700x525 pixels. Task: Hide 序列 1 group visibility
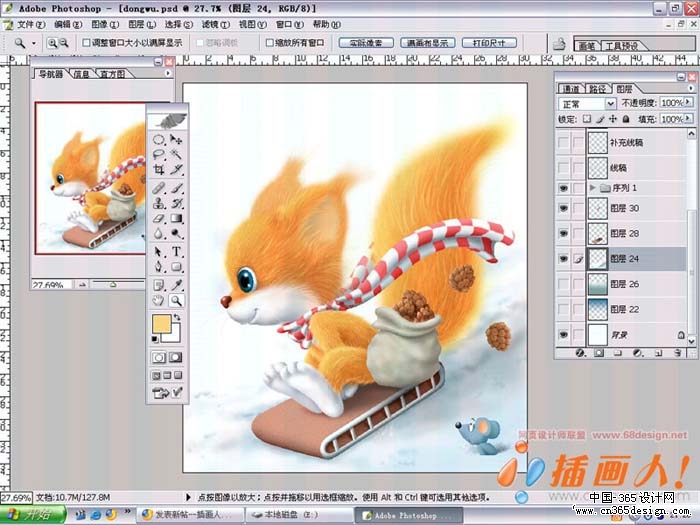coord(563,188)
